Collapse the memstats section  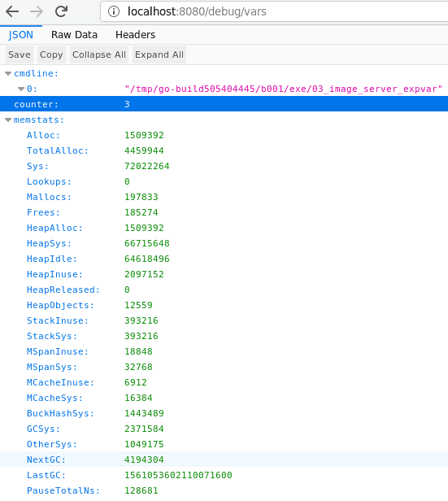click(x=8, y=120)
